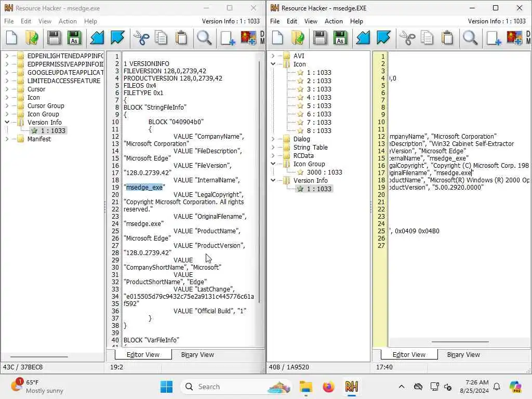Click Add new resource icon in right window
The width and height of the screenshot is (532, 399).
494,37
